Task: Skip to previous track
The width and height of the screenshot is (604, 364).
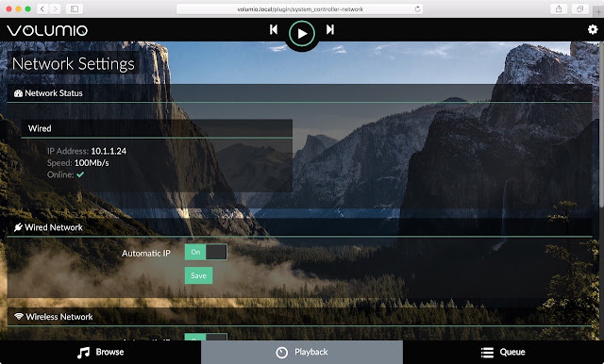Action: tap(274, 29)
